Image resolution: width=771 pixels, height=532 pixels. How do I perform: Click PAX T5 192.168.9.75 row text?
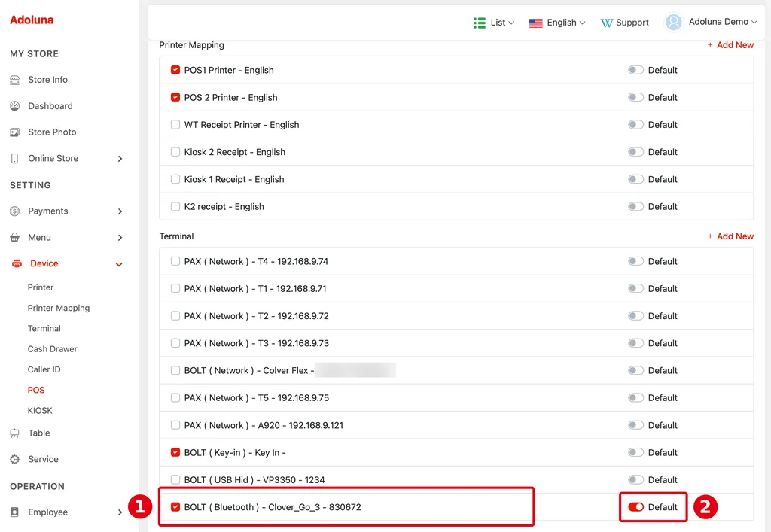point(256,397)
